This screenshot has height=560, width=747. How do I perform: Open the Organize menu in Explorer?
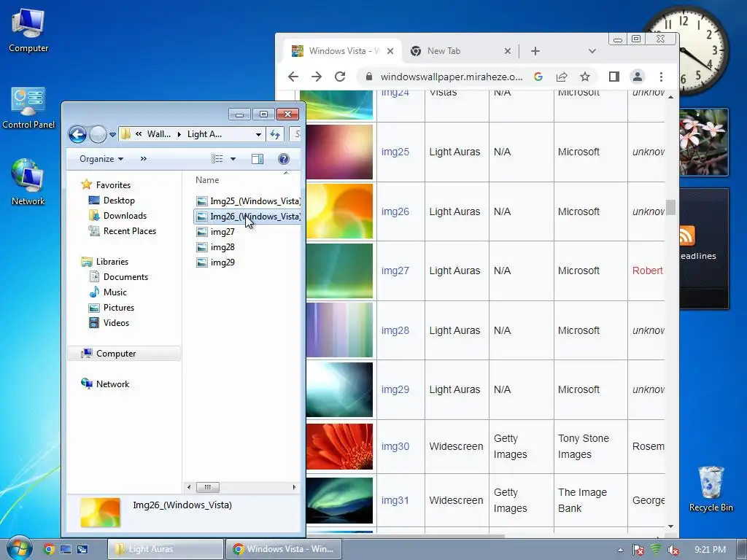pos(101,159)
